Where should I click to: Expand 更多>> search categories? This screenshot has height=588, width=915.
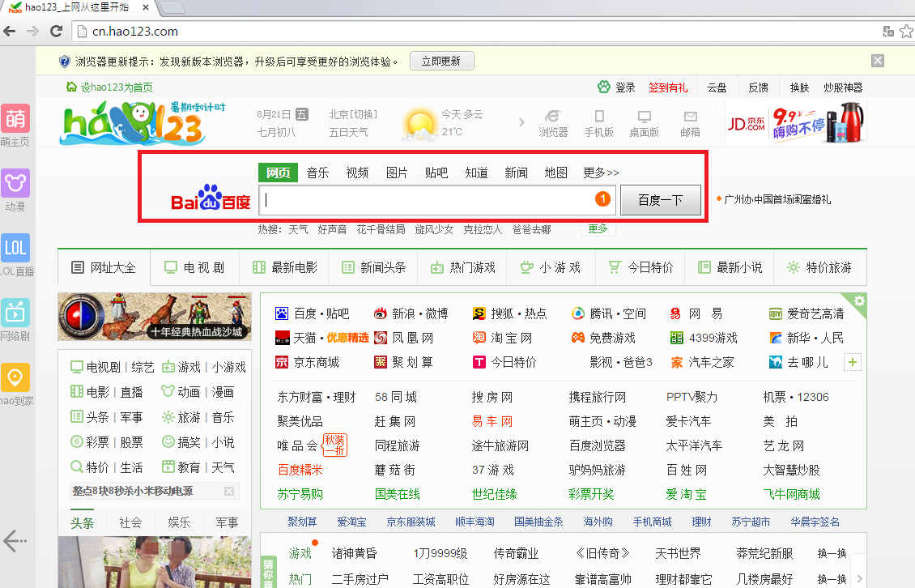click(x=601, y=173)
